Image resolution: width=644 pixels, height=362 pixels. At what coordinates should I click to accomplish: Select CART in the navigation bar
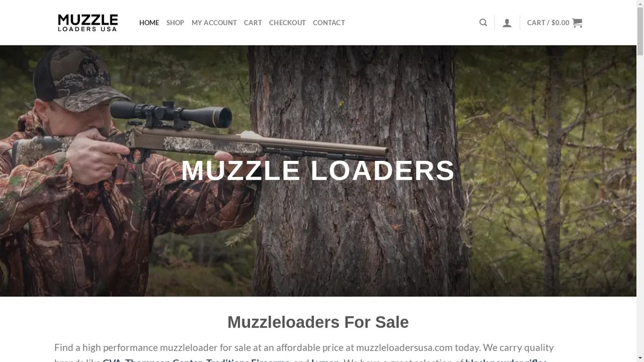click(253, 23)
